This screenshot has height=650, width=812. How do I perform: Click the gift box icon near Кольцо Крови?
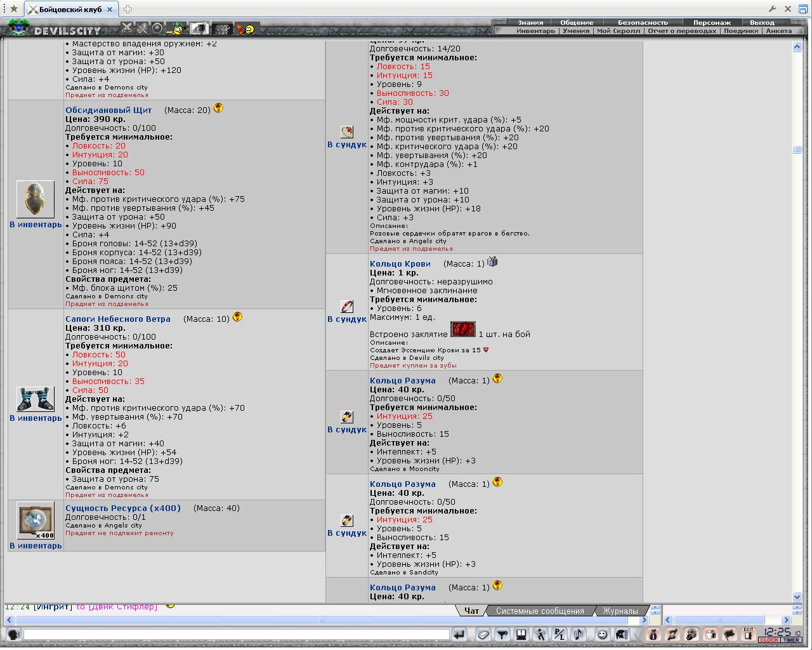492,262
